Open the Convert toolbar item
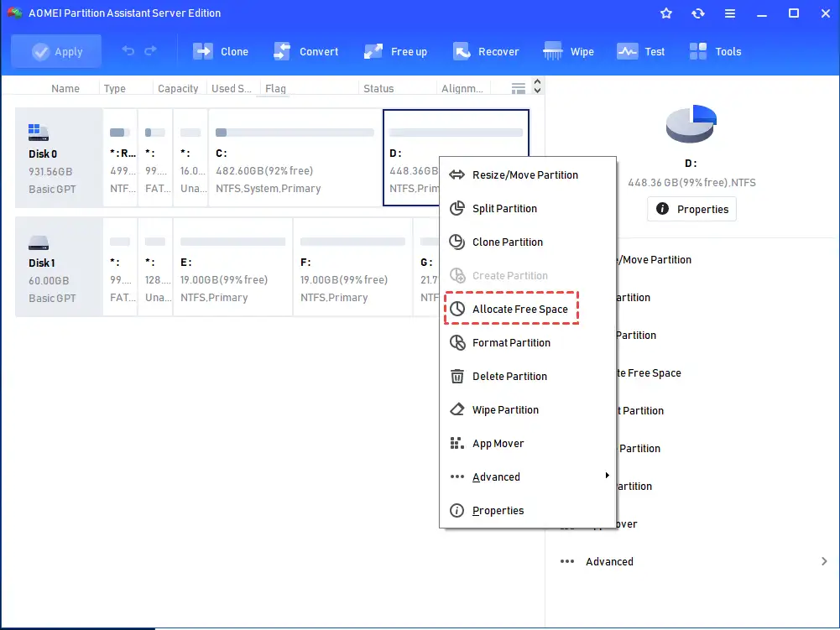 coord(305,51)
